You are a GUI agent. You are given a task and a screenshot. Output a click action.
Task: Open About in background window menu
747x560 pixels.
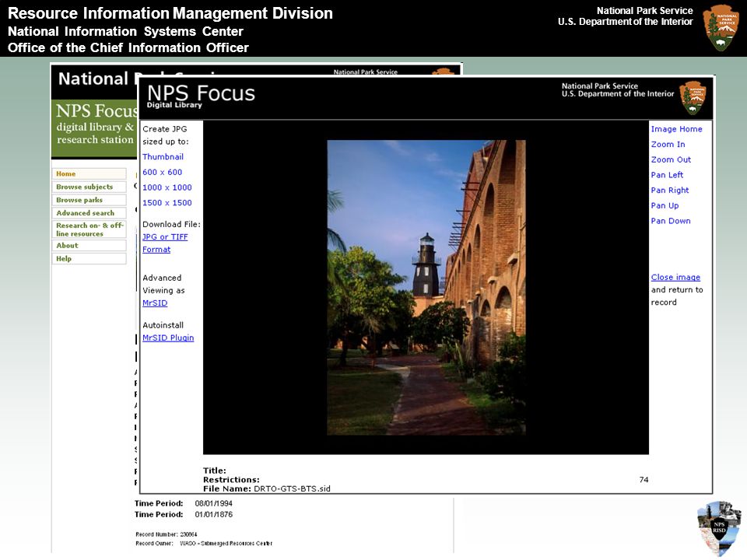pyautogui.click(x=89, y=245)
